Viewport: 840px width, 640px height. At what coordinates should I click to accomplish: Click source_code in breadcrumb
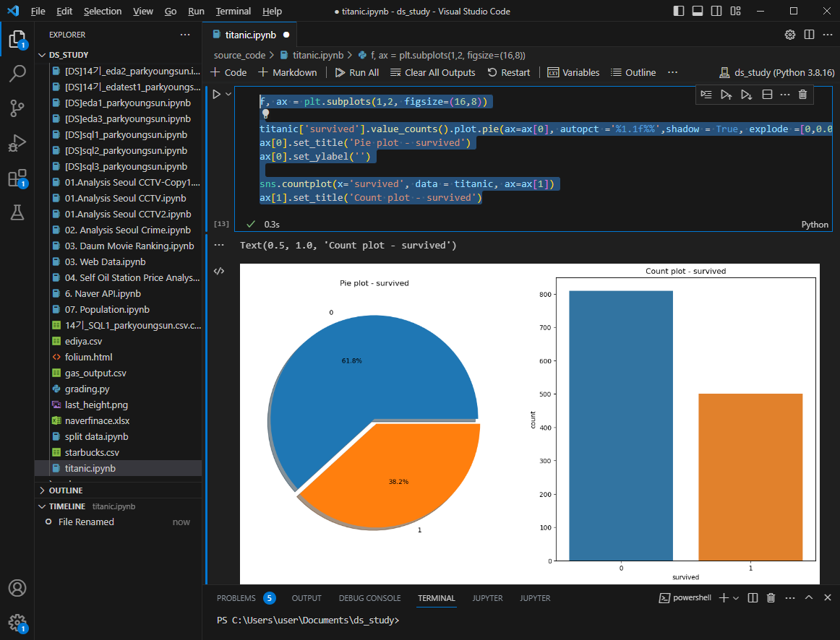coord(239,55)
